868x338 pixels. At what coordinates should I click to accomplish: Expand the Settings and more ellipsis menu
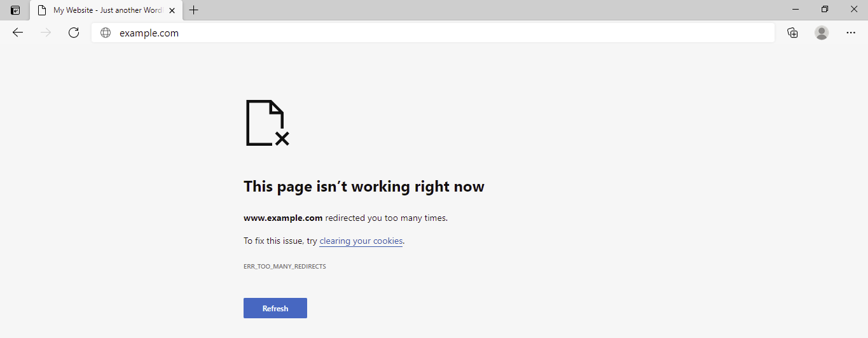pyautogui.click(x=851, y=33)
